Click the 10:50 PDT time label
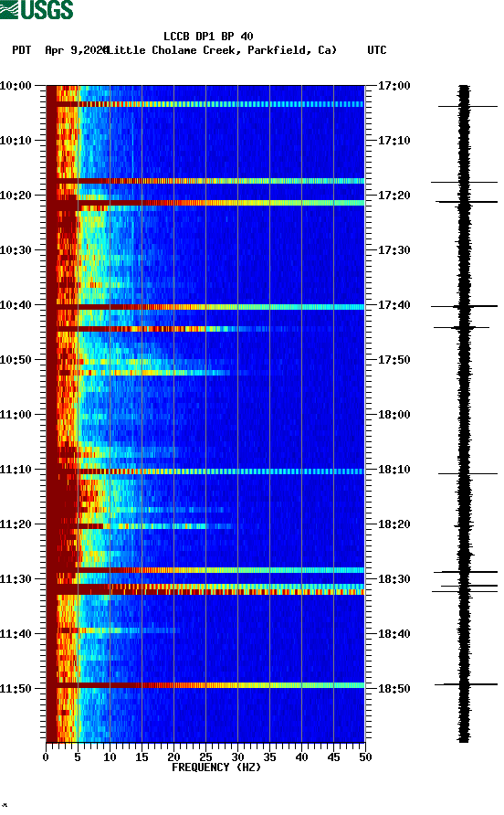Viewport: 504px width, 815px height. click(16, 360)
